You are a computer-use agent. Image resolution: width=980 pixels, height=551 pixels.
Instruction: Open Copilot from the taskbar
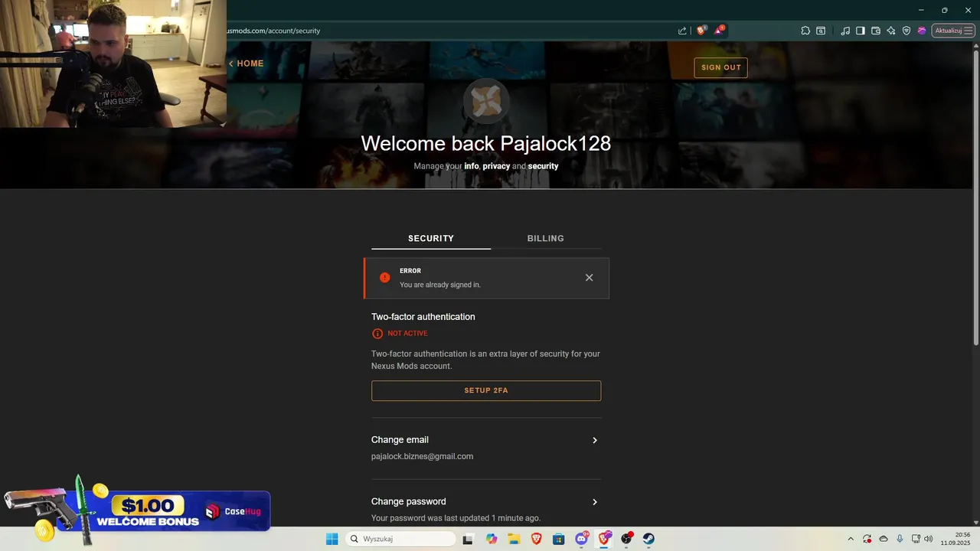coord(492,539)
